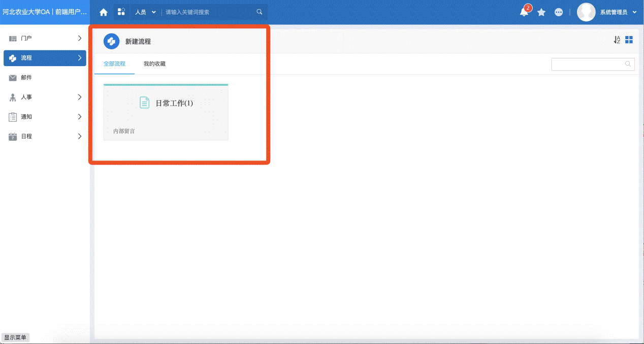
Task: Click the 内部留言 workflow link
Action: coord(124,131)
